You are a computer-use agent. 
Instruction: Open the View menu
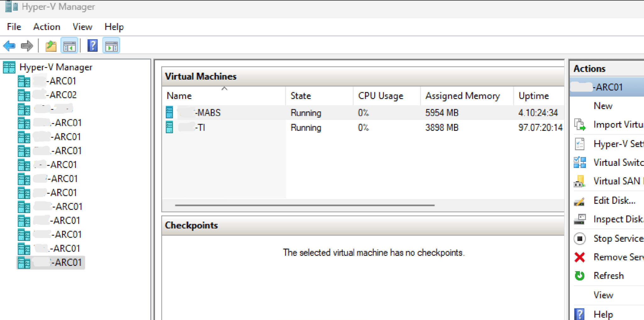[82, 27]
